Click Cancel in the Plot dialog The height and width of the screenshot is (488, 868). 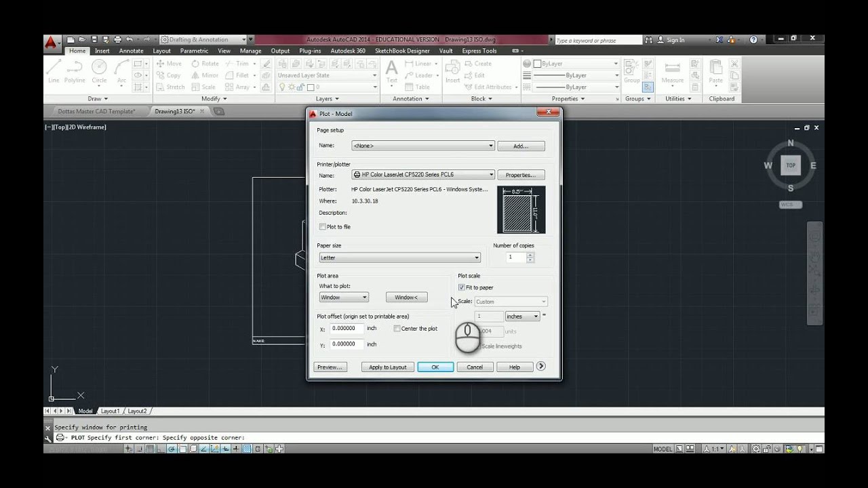475,367
